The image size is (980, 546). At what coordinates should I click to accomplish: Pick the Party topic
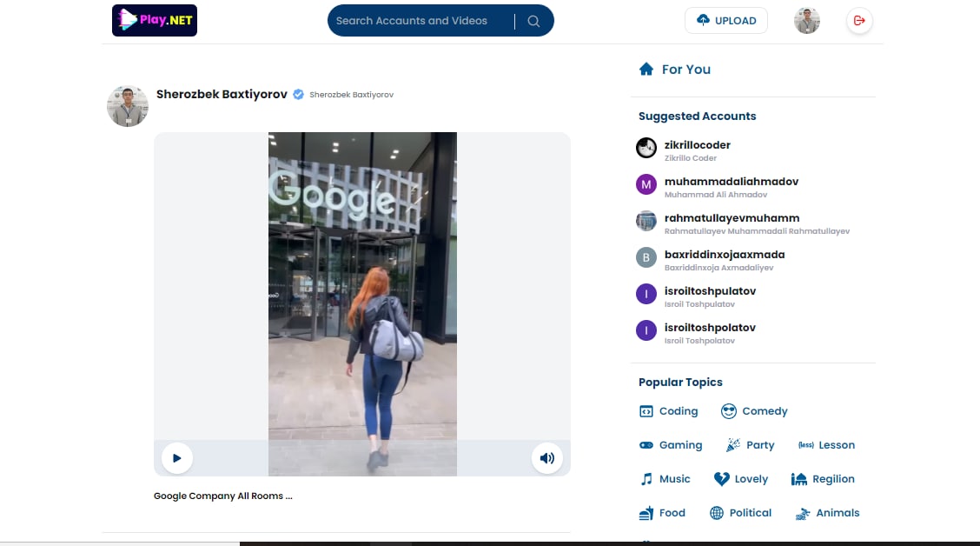(750, 445)
